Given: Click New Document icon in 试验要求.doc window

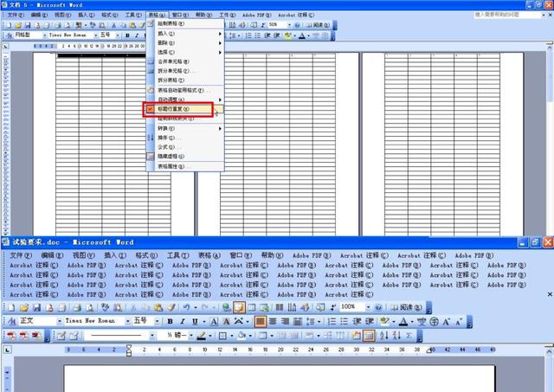Looking at the screenshot, I should coord(11,307).
